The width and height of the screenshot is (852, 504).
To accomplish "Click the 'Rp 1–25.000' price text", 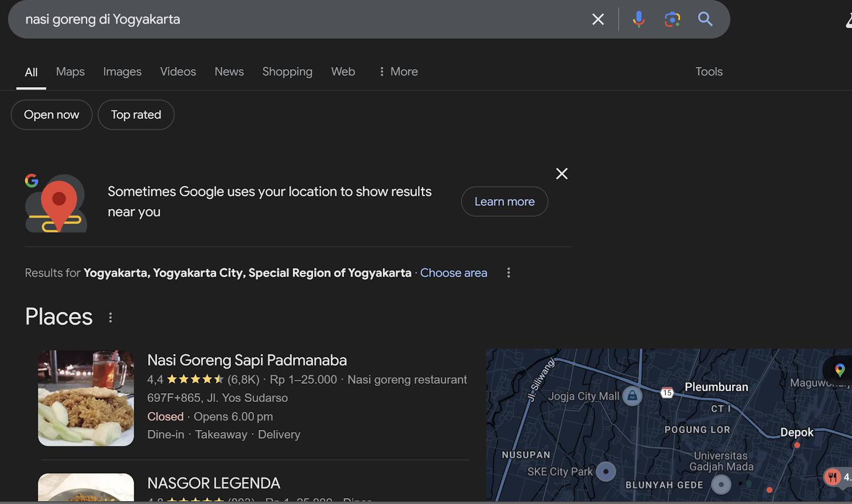I will [304, 379].
